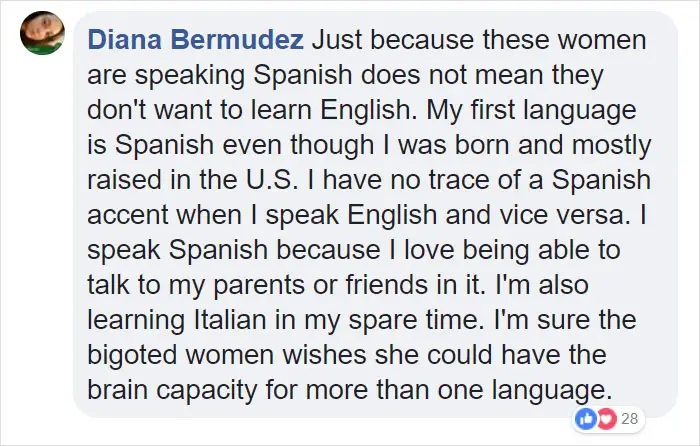
Task: Open Diana Bermudez's profile picture
Action: point(42,33)
